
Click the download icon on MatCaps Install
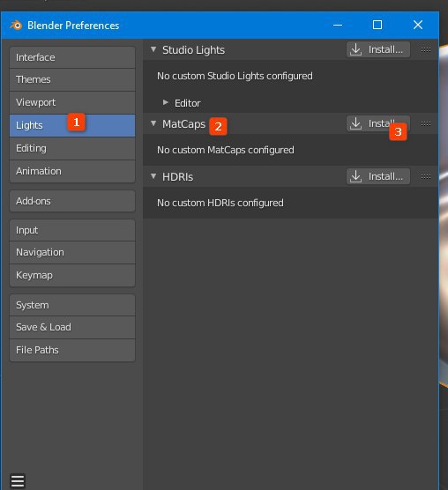[x=355, y=123]
